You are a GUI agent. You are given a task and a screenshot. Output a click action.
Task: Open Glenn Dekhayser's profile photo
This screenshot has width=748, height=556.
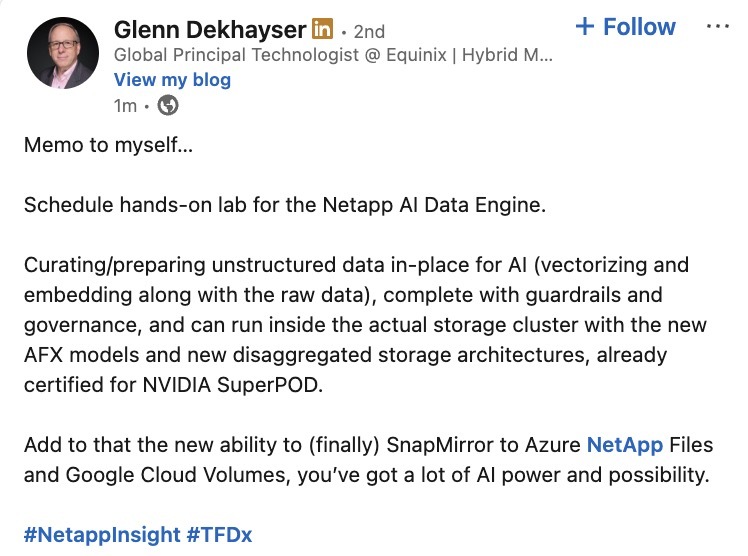[62, 53]
